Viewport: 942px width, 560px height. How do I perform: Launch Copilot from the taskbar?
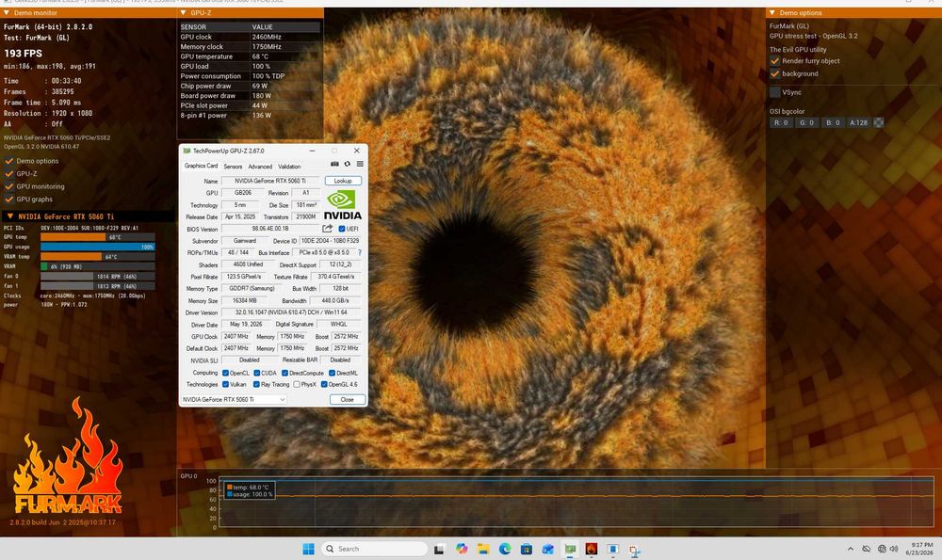[x=462, y=549]
